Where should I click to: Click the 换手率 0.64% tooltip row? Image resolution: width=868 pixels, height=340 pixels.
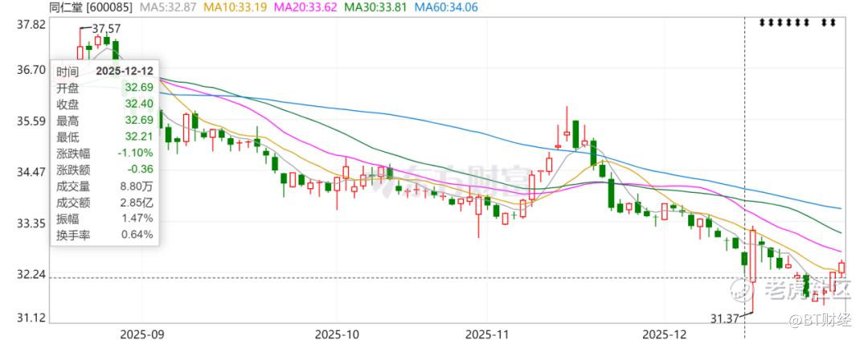click(104, 235)
